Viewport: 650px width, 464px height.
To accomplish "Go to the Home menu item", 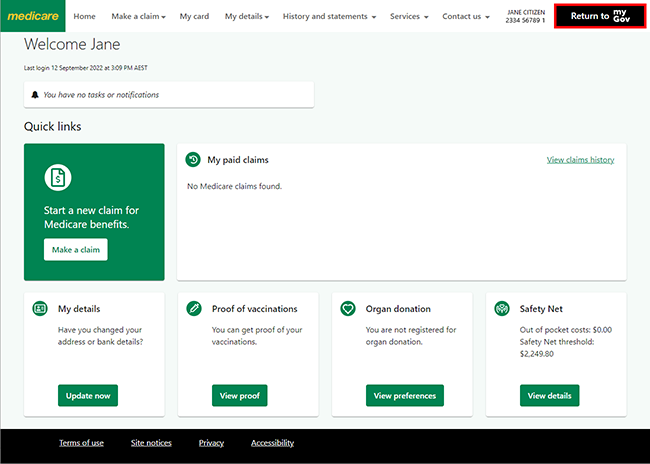I will [85, 17].
